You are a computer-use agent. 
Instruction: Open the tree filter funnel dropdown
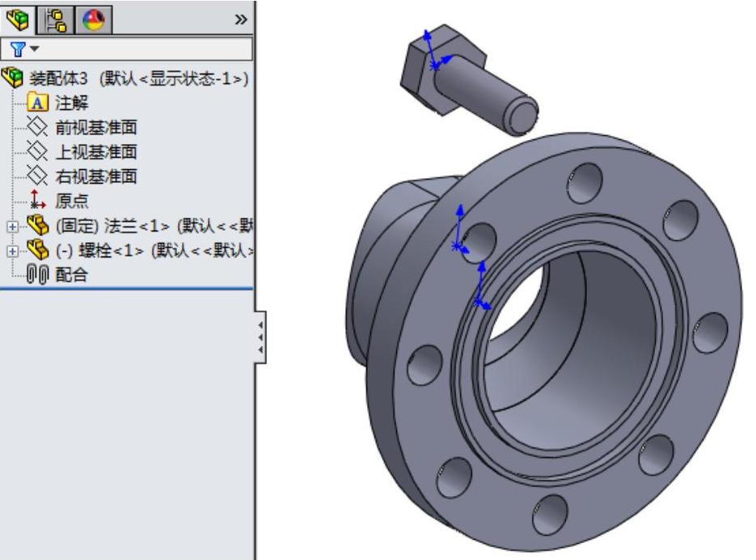click(24, 49)
